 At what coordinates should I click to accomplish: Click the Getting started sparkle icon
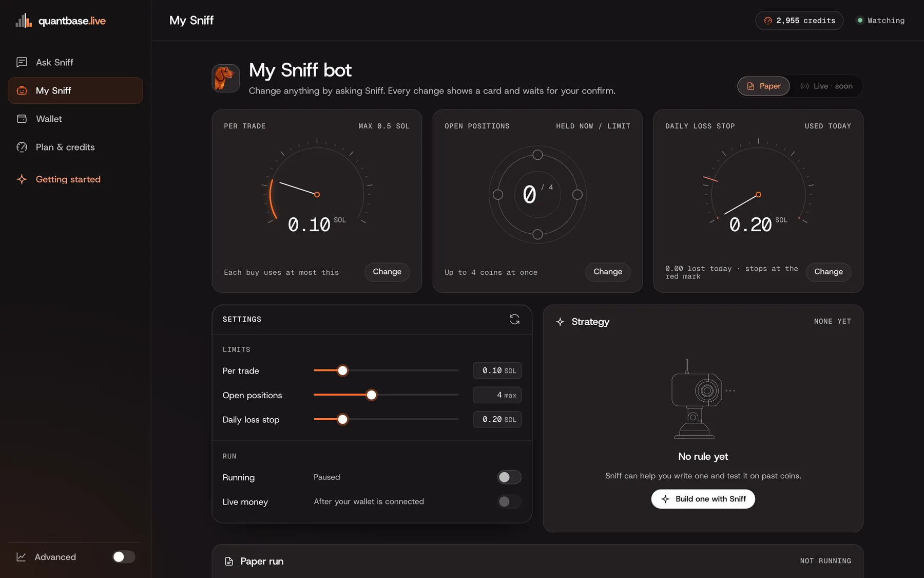[x=22, y=179]
